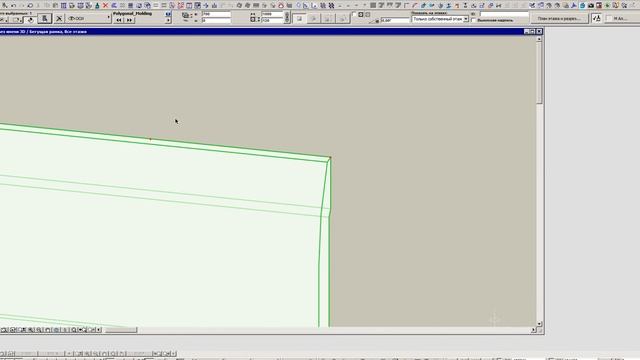The image size is (640, 360).
Task: Click the vertical scrollbar up arrow
Action: point(539,39)
